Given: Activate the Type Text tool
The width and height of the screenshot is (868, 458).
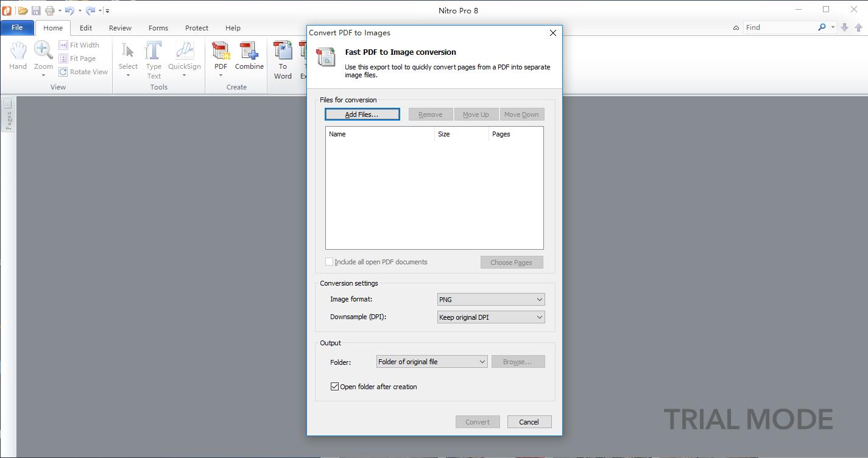Looking at the screenshot, I should (153, 60).
